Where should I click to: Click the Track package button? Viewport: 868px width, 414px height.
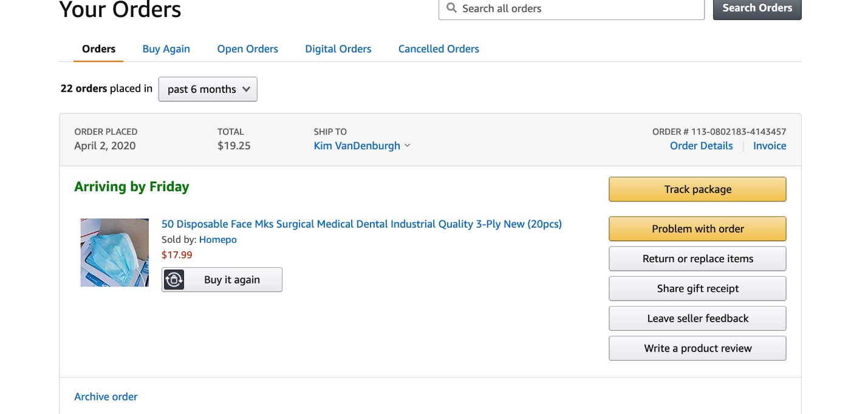697,189
